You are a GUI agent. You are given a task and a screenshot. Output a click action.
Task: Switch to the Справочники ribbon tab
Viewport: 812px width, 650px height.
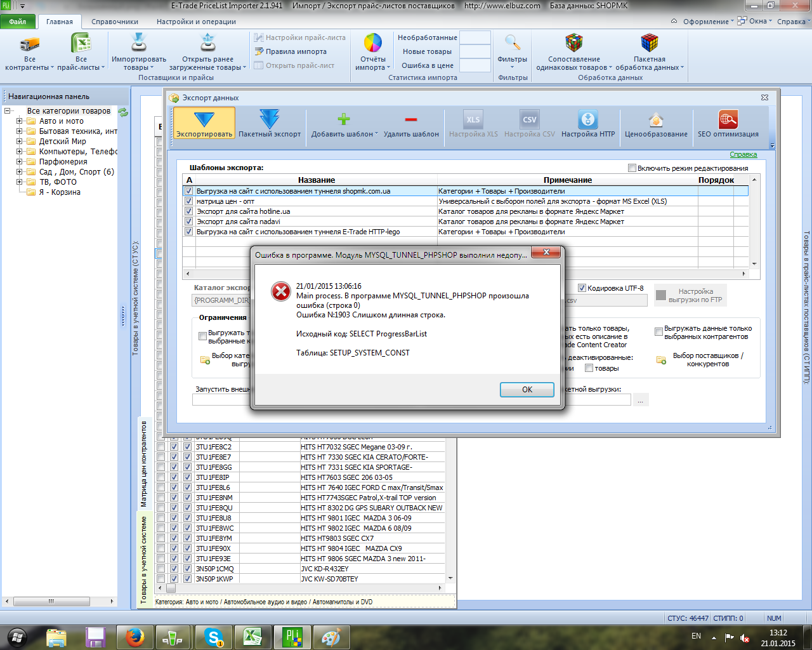(115, 22)
